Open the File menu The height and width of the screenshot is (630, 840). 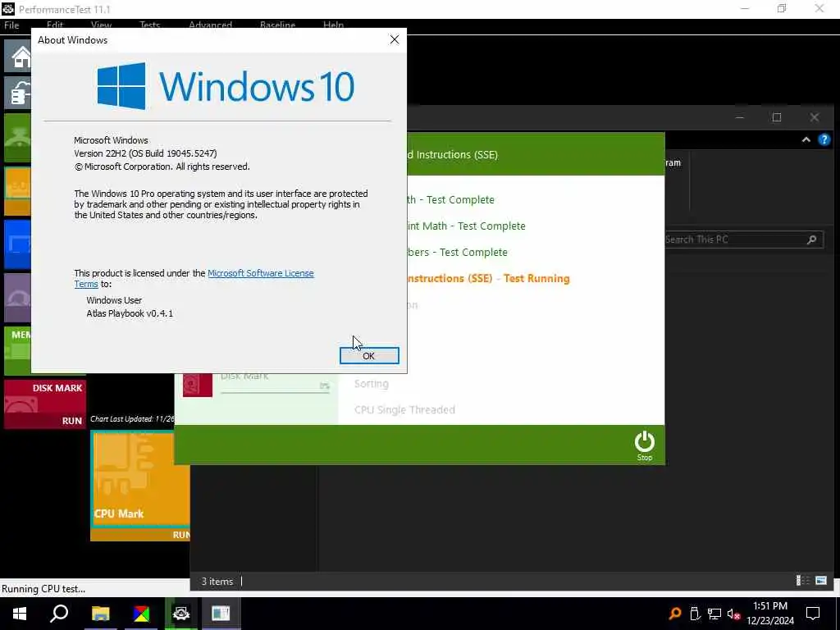11,25
